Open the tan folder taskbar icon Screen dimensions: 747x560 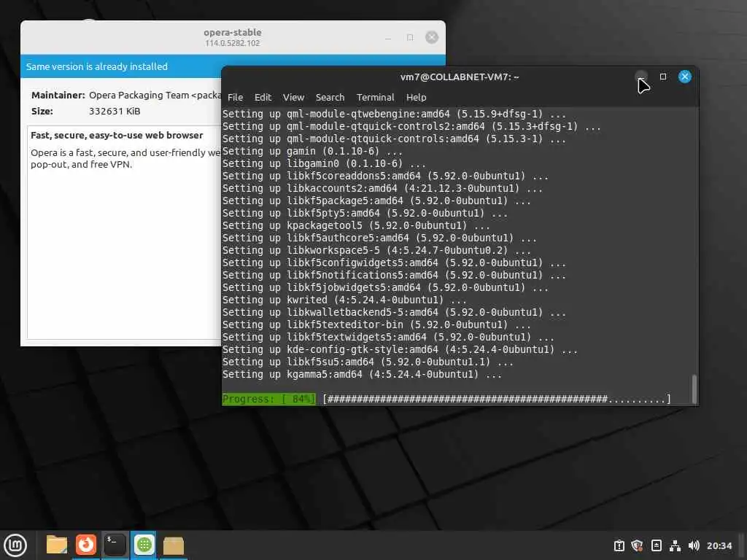[174, 545]
